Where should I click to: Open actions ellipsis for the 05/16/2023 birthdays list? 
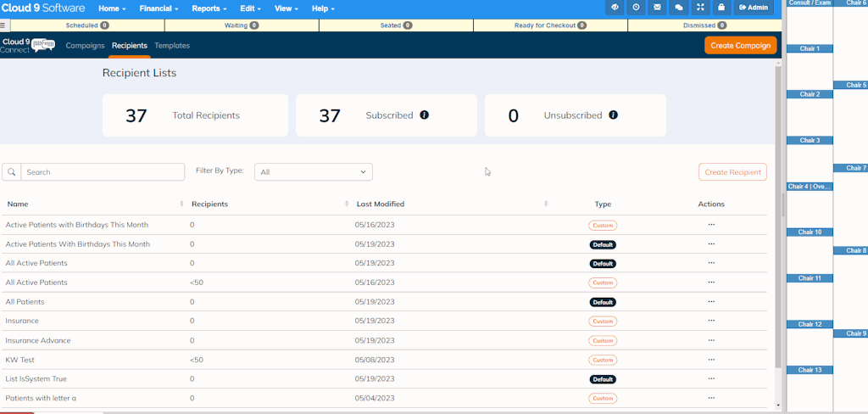click(711, 225)
